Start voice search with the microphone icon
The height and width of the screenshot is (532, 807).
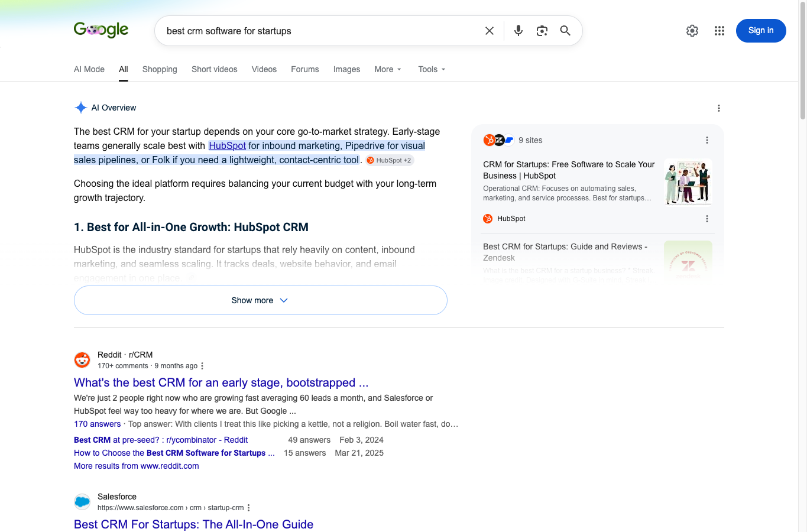click(x=518, y=31)
